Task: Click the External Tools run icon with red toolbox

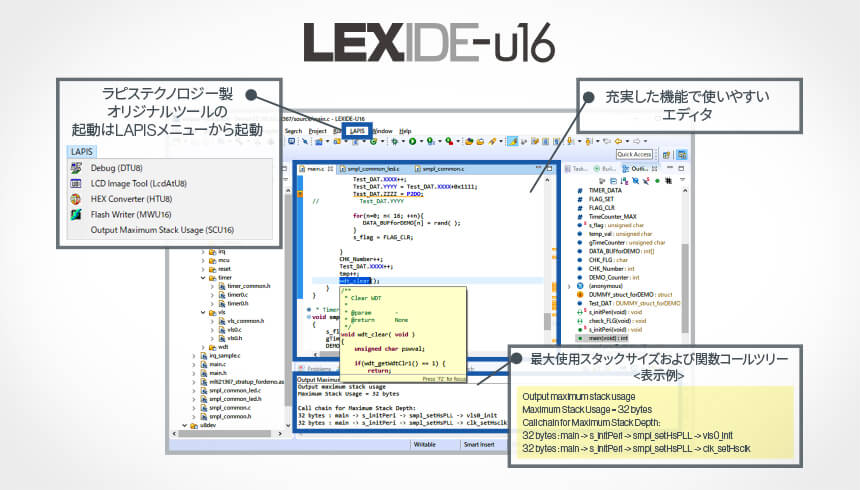Action: point(449,142)
